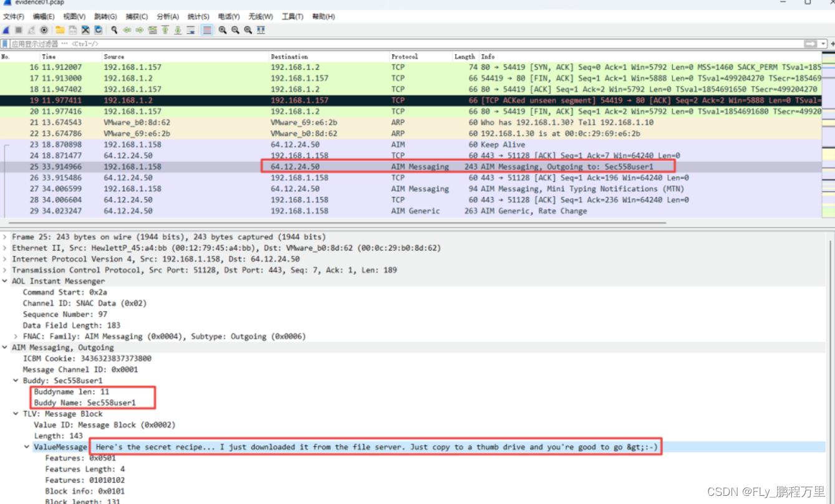The image size is (835, 504).
Task: Select packet 29 AIM Generic Rate Change
Action: click(410, 211)
